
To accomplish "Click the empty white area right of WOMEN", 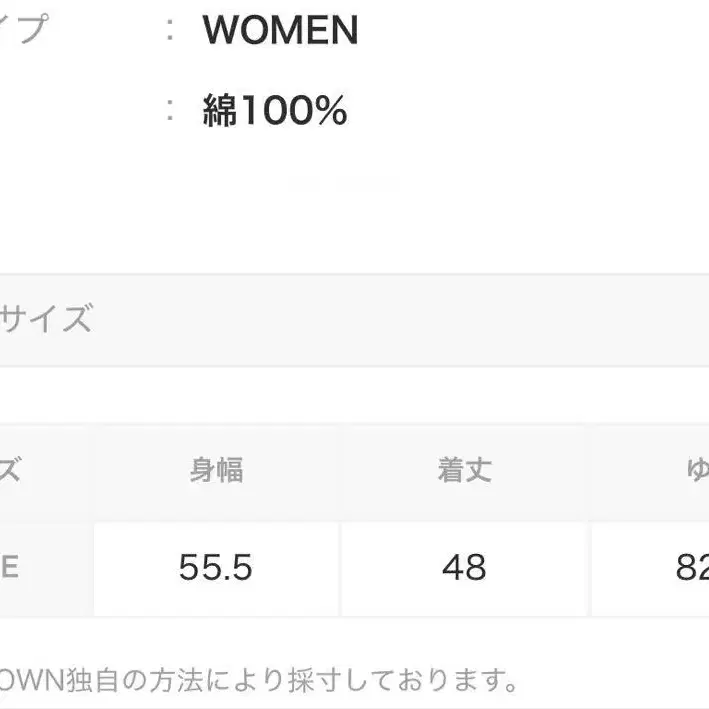I will pos(530,31).
